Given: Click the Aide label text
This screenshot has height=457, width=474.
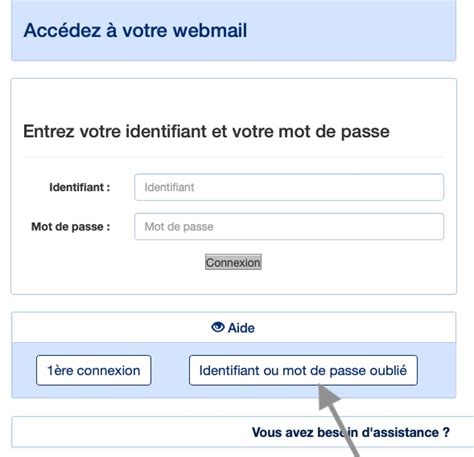Looking at the screenshot, I should [241, 328].
